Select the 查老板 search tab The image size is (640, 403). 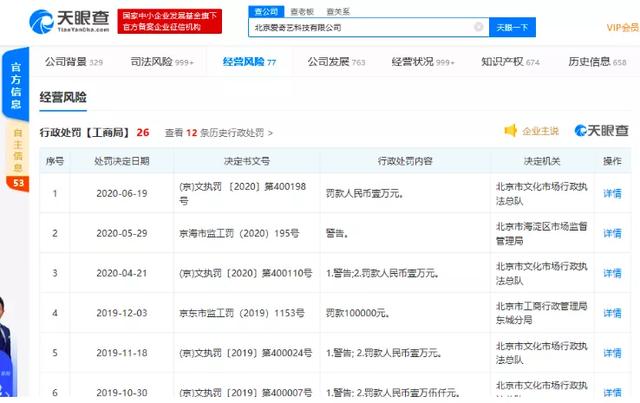tap(302, 12)
